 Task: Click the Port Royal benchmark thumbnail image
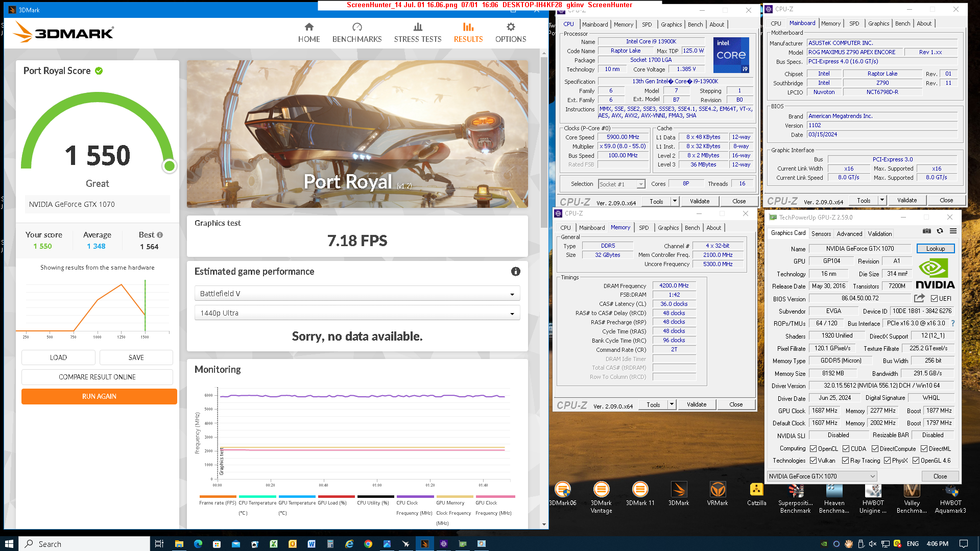click(357, 134)
